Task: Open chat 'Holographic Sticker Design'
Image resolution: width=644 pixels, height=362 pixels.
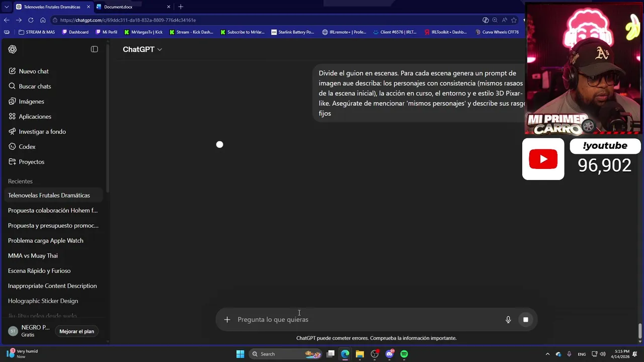Action: tap(53, 301)
